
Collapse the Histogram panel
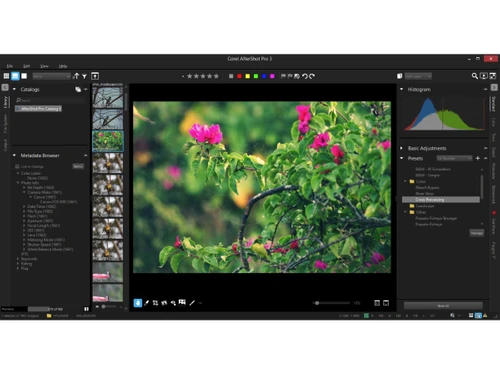tap(402, 89)
